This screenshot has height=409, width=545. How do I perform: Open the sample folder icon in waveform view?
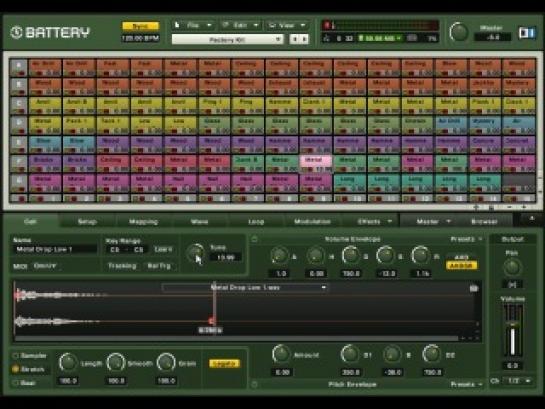(473, 288)
